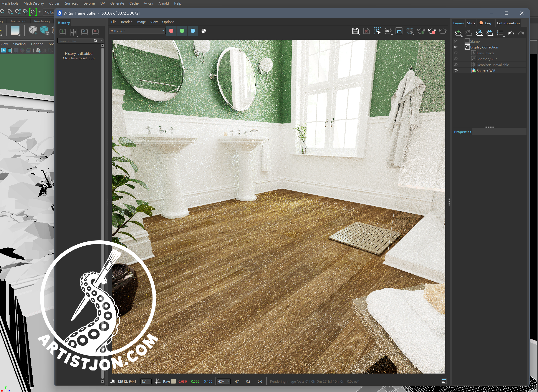Open the HSV color mode dropdown

pyautogui.click(x=223, y=381)
